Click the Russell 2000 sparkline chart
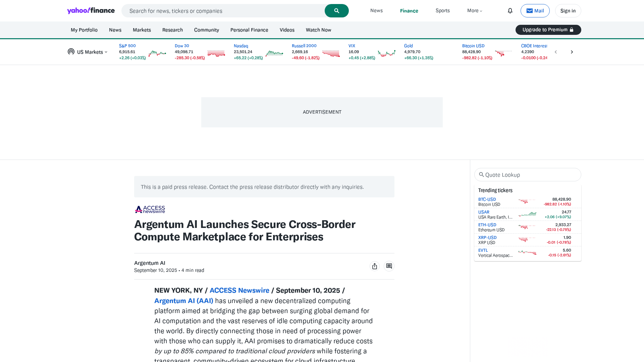The width and height of the screenshot is (644, 362). [331, 53]
